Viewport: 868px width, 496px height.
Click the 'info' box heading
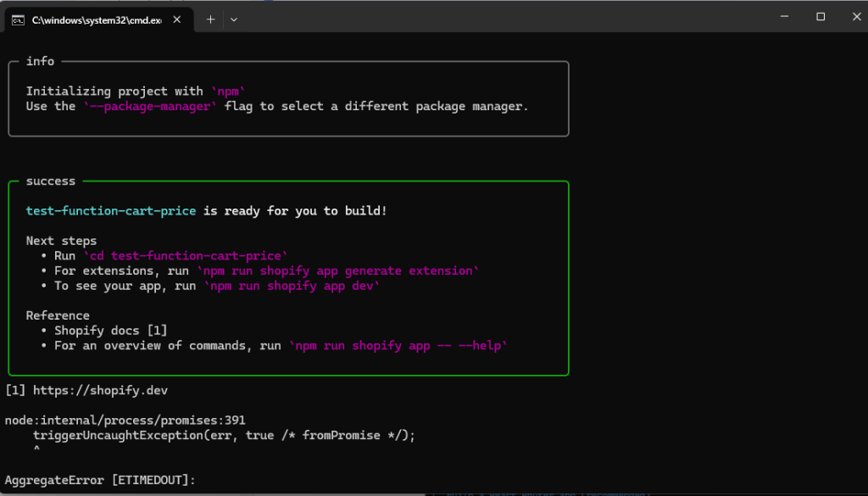(40, 61)
